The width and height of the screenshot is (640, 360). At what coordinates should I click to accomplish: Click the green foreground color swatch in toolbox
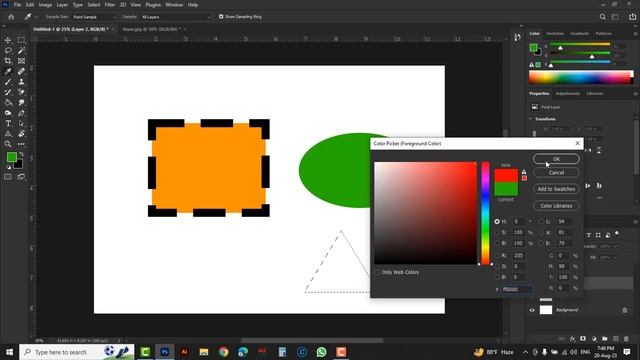click(11, 157)
